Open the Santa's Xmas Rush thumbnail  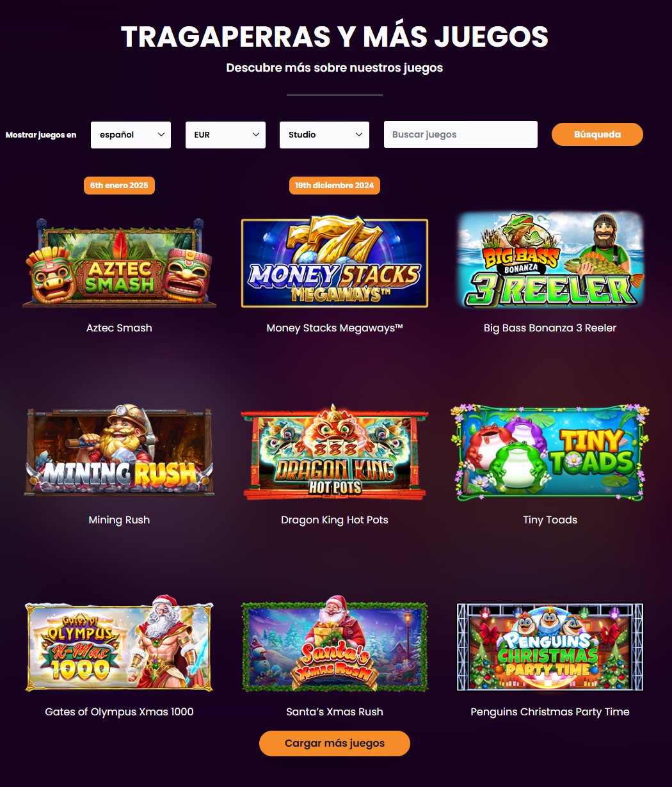pos(335,646)
